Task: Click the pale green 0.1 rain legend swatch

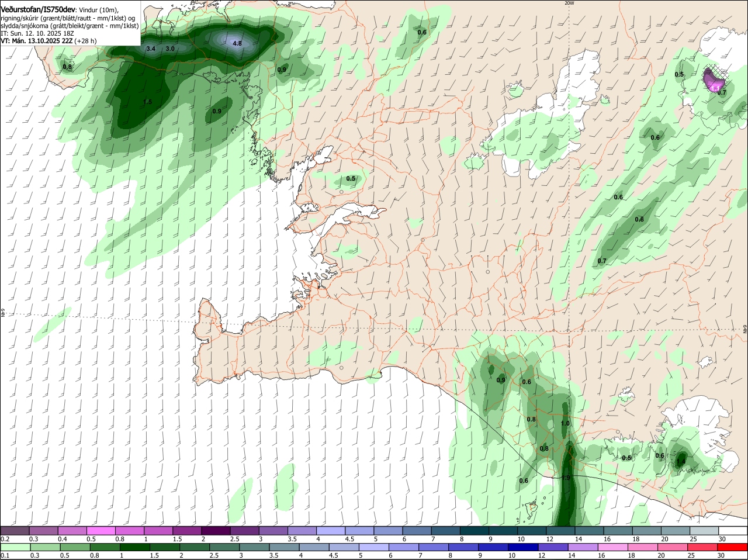Action: 15,547
